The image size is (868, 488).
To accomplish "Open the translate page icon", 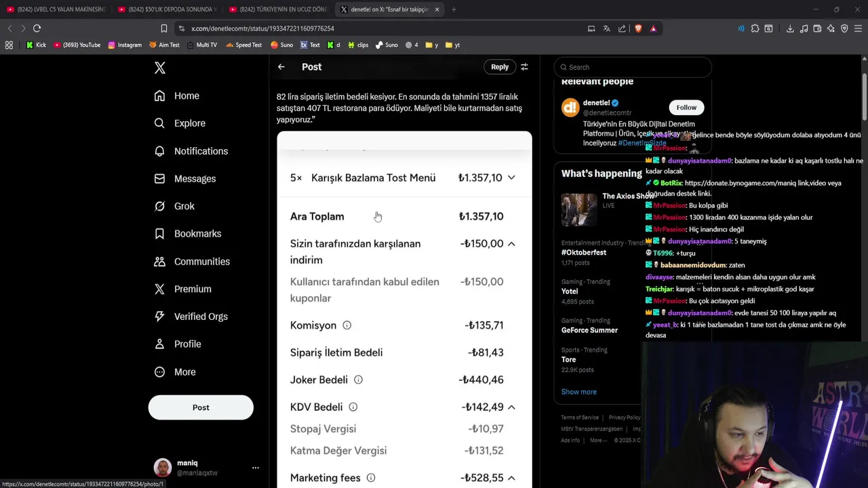I will 606,28.
